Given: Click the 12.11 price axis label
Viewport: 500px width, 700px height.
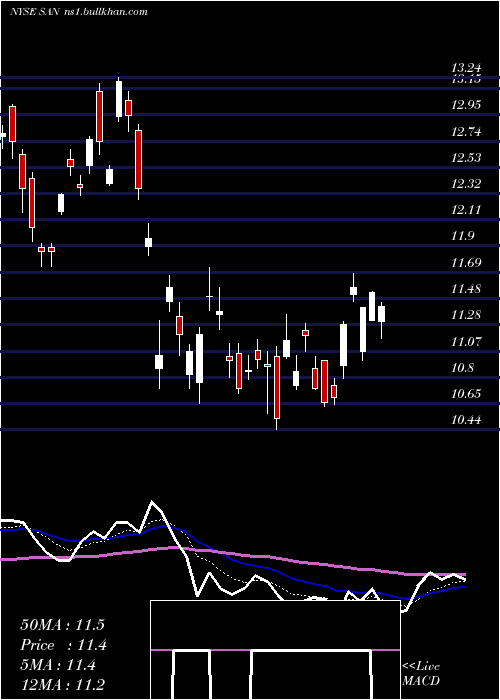Looking at the screenshot, I should click(466, 209).
